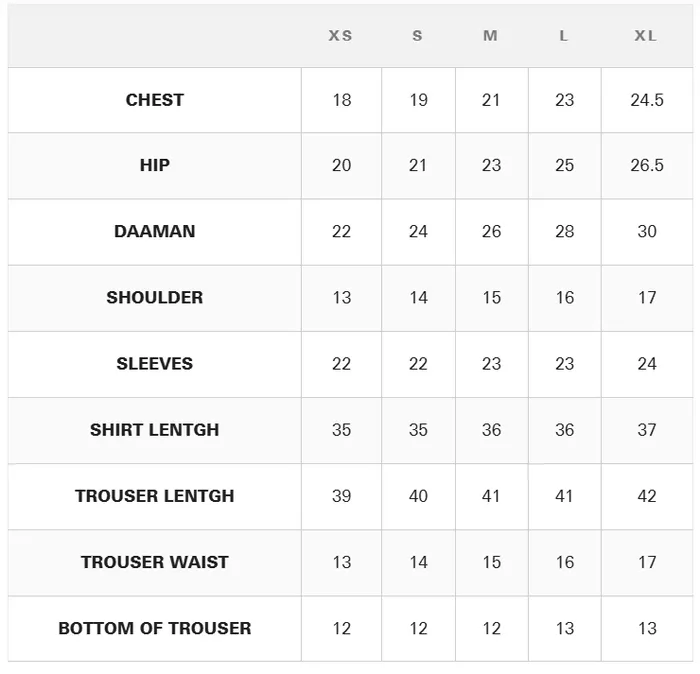Click the XL chest value 24.5

pyautogui.click(x=647, y=100)
